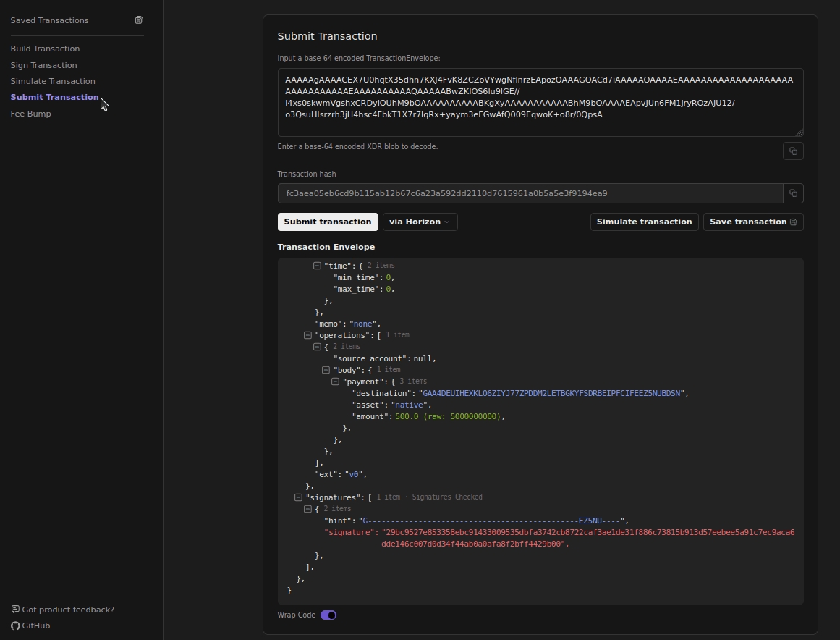Copy the XDR blob with the copy icon
Viewport: 840px width, 640px height.
[x=793, y=151]
